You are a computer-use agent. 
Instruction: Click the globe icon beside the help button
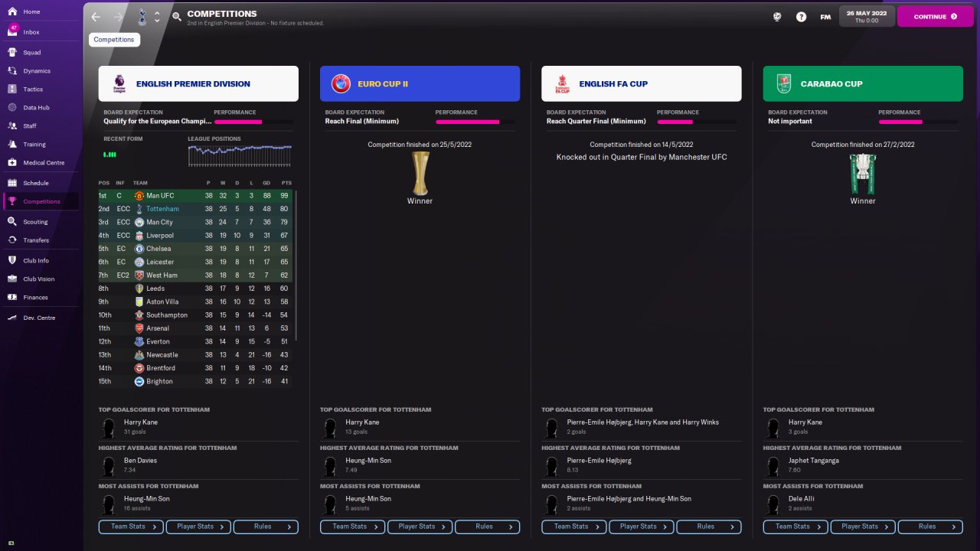[x=777, y=17]
